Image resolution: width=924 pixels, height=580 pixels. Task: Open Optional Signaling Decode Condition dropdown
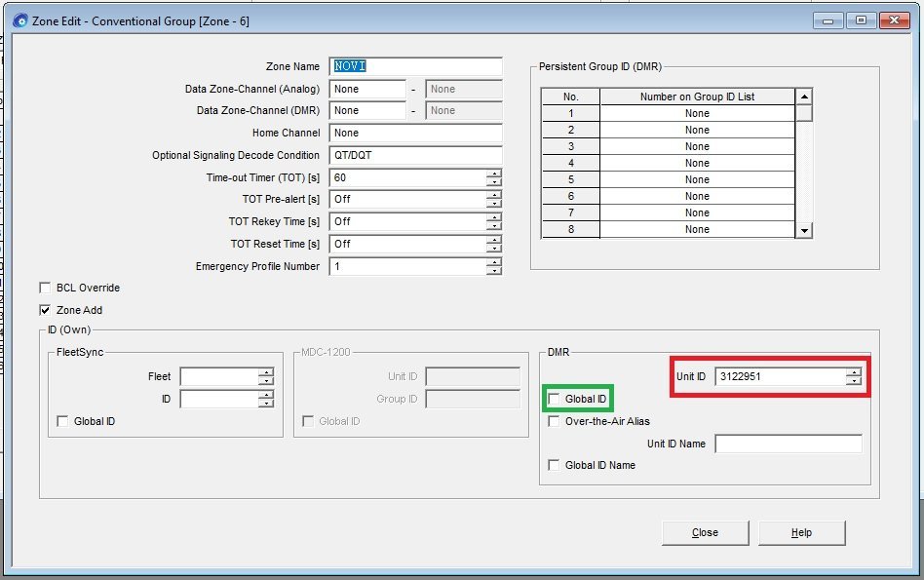point(415,156)
